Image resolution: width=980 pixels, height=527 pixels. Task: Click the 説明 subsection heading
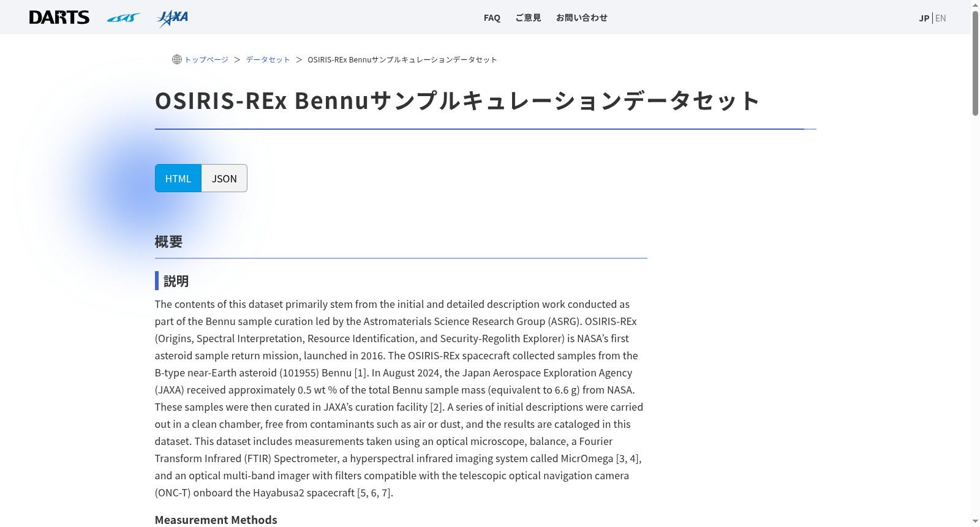click(x=176, y=281)
